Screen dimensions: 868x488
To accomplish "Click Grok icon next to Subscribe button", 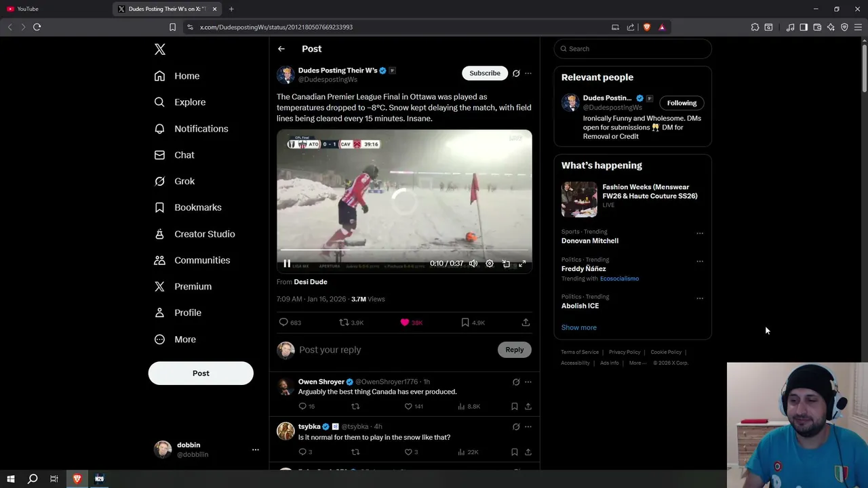I will [516, 73].
